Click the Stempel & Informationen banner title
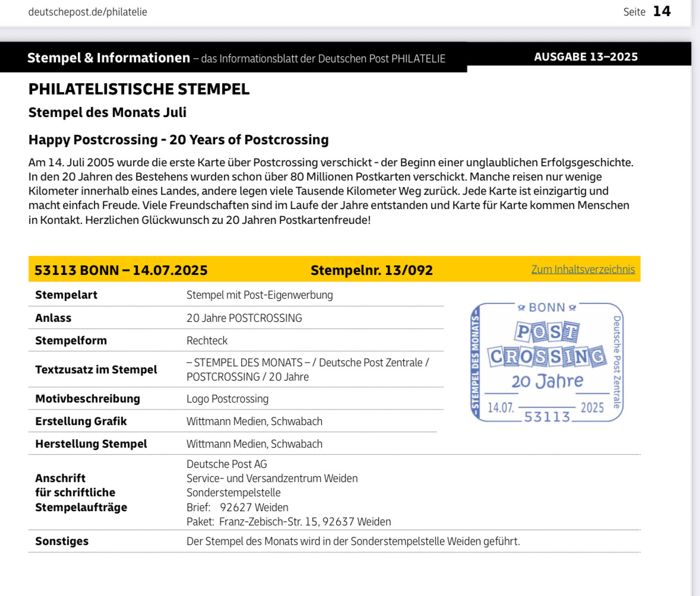 [109, 58]
